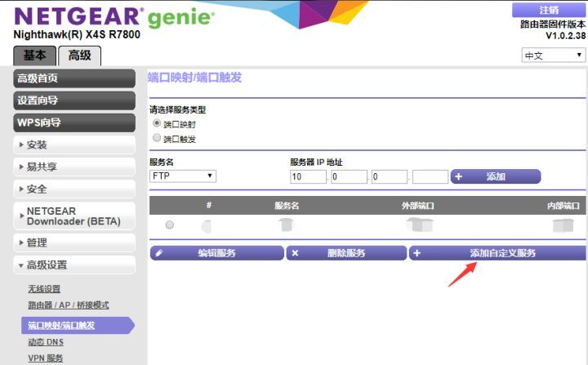Expand the 安装 sidebar section

75,145
